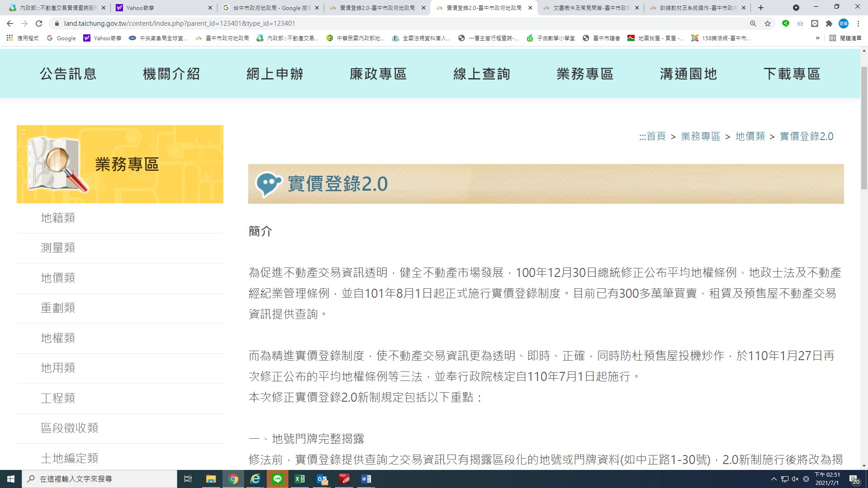
Task: Click the address bar URL field
Action: click(x=398, y=23)
